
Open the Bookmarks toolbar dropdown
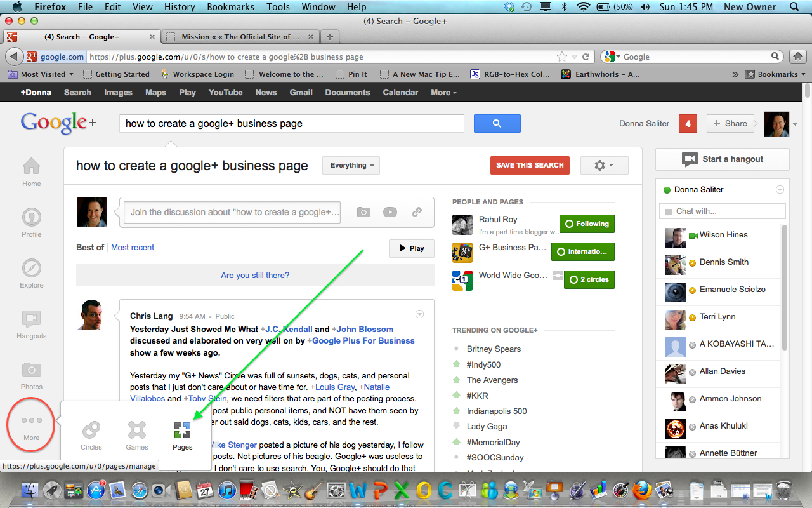tap(776, 74)
